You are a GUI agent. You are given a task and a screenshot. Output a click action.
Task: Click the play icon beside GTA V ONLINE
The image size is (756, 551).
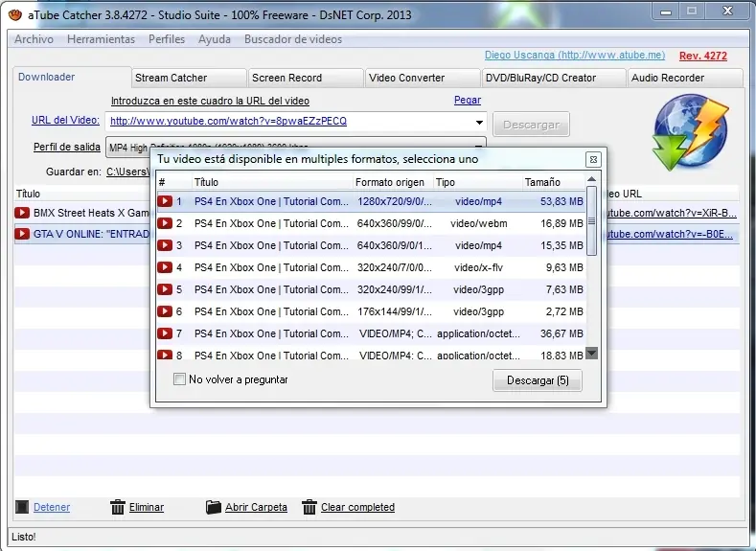[22, 234]
